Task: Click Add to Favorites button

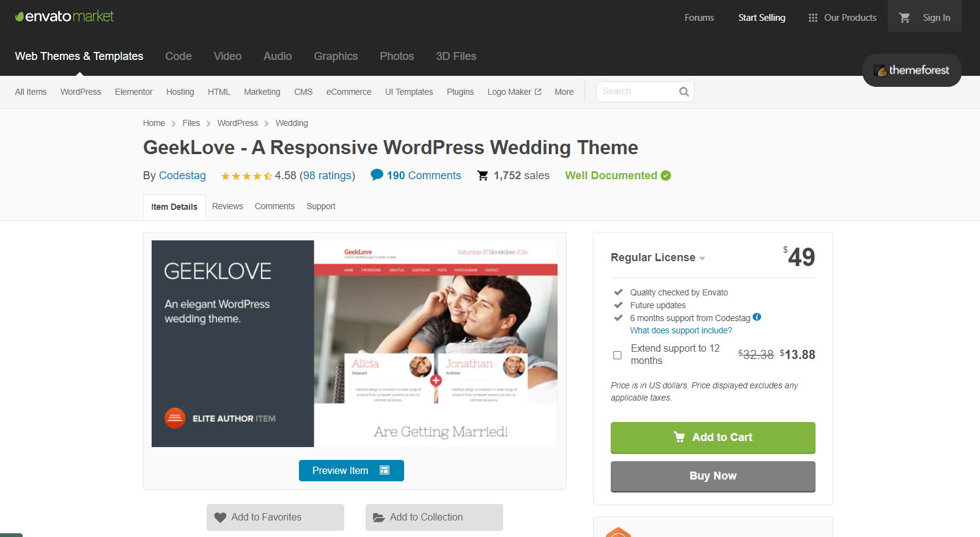Action: coord(275,517)
